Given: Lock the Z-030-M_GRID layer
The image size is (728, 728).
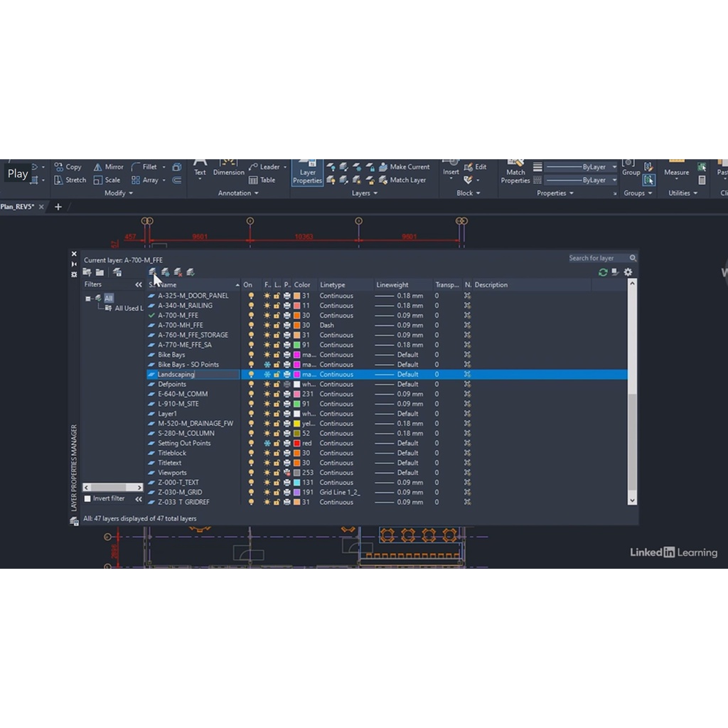Looking at the screenshot, I should [x=277, y=493].
